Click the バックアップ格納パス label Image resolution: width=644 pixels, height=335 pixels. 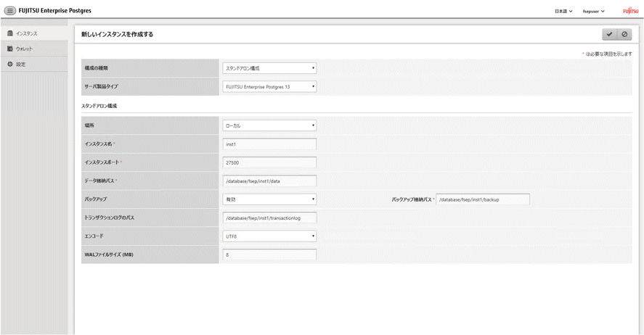pyautogui.click(x=412, y=199)
